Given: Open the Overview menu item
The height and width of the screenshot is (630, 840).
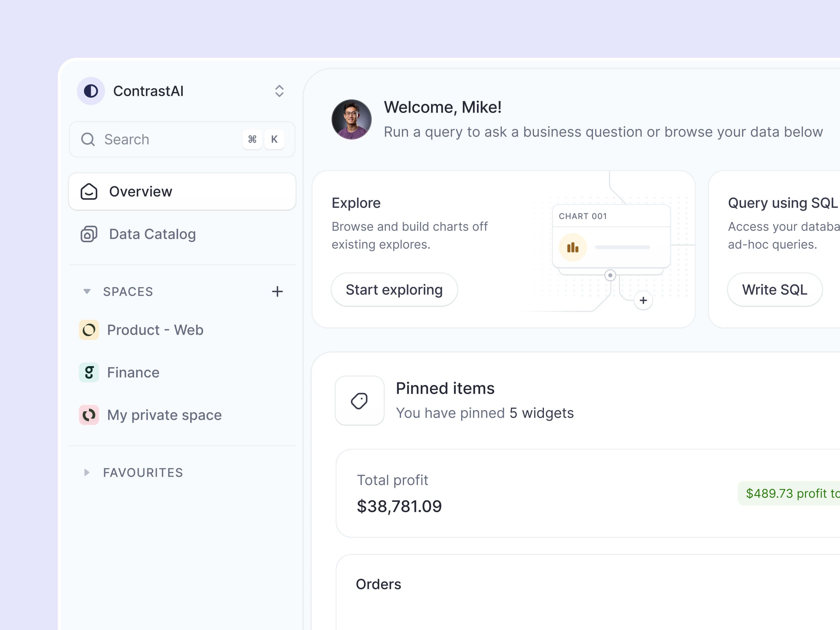Looking at the screenshot, I should pyautogui.click(x=182, y=191).
